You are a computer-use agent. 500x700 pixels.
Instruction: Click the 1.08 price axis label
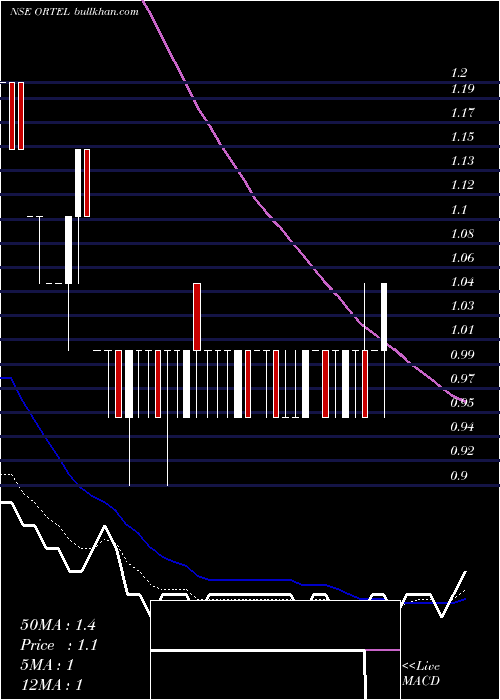tap(462, 233)
